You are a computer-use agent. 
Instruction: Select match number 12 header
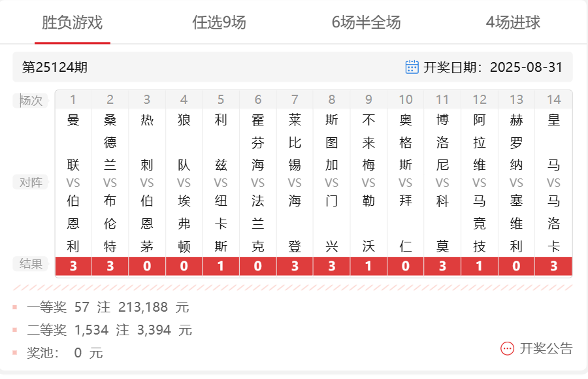[x=480, y=99]
